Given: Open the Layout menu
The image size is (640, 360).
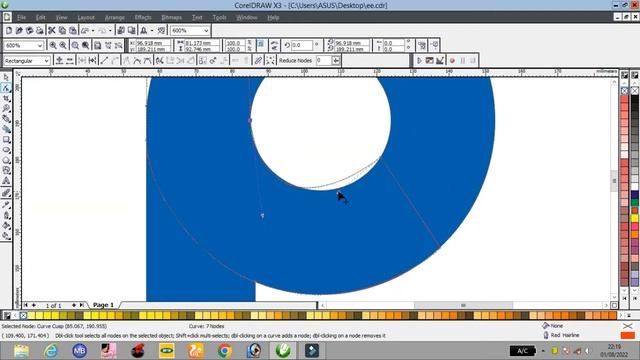Looking at the screenshot, I should (86, 18).
